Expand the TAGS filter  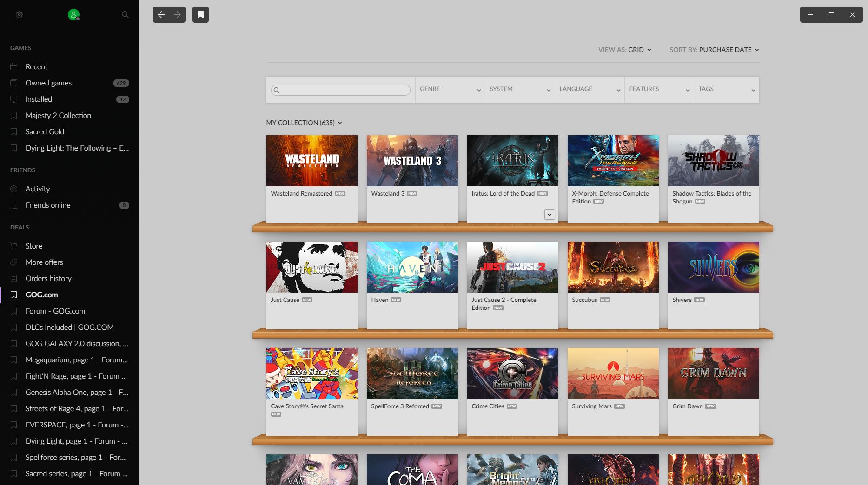[x=727, y=90]
